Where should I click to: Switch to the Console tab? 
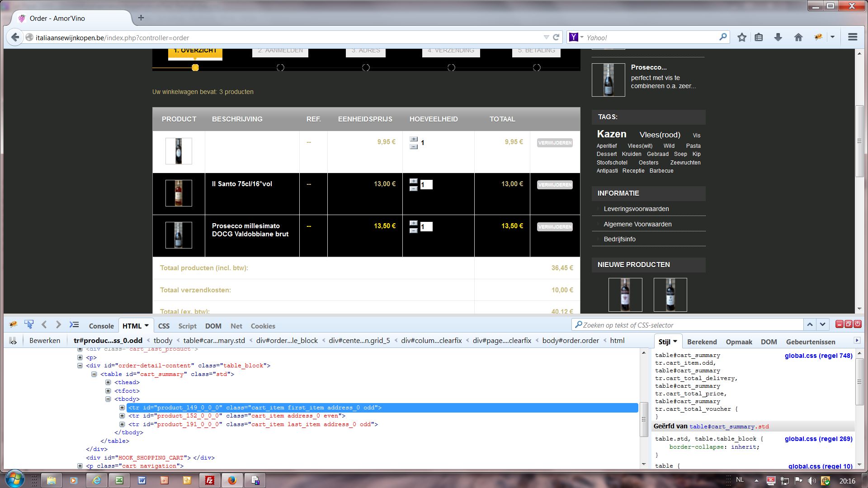tap(101, 326)
